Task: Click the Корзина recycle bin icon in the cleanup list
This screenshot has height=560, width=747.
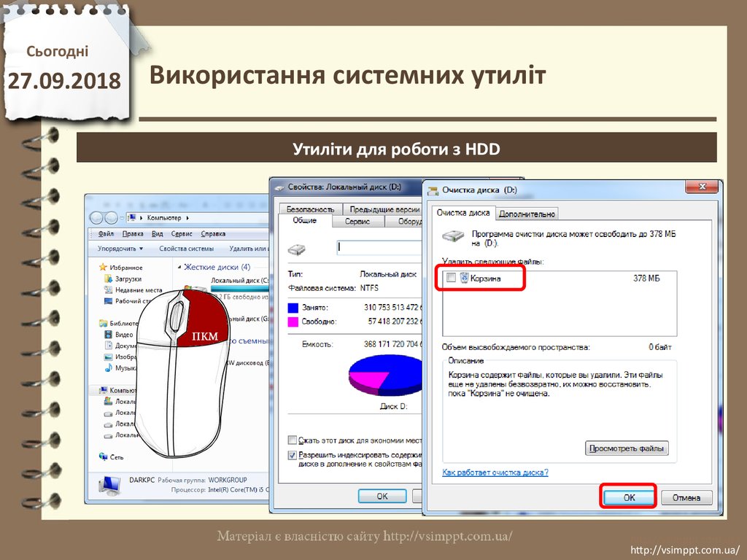Action: [x=464, y=278]
